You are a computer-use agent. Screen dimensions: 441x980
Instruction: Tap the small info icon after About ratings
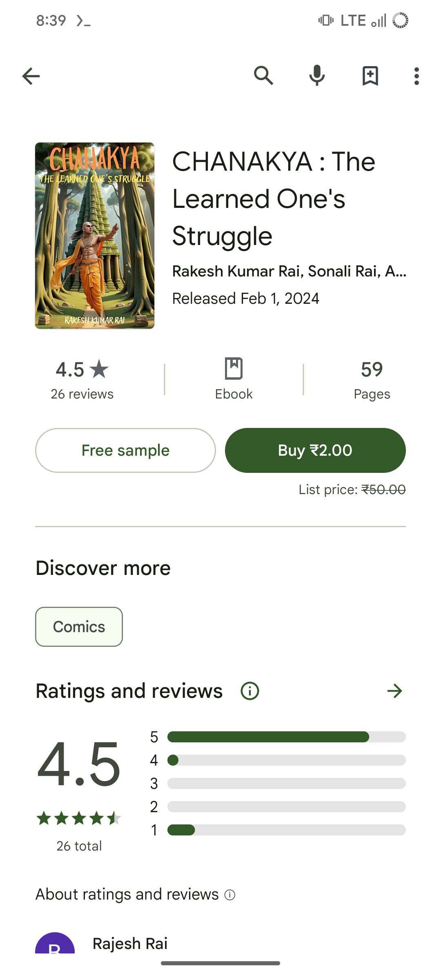tap(230, 895)
